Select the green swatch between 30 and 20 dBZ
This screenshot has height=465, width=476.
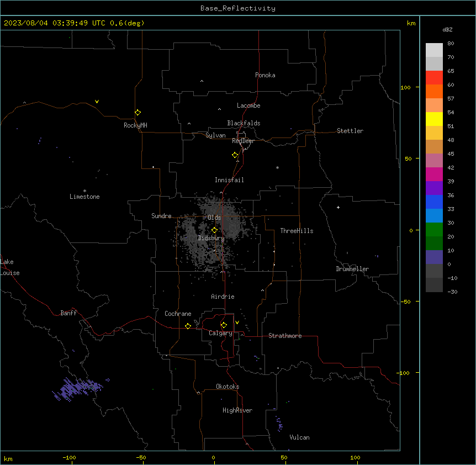pyautogui.click(x=434, y=230)
